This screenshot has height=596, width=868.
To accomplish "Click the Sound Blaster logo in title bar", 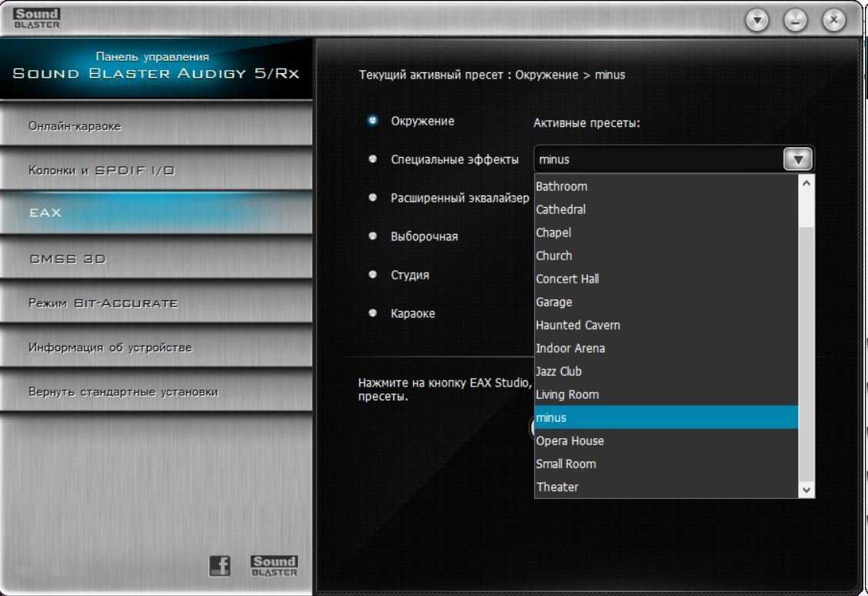I will [36, 18].
